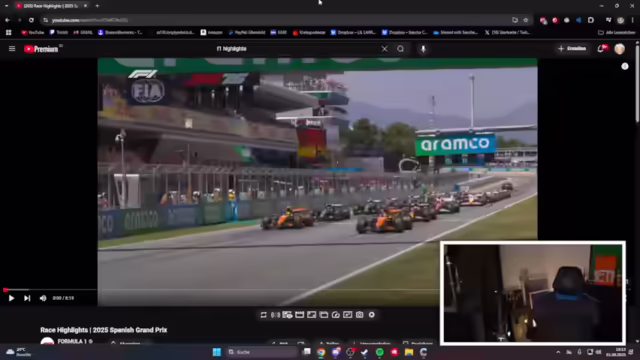Open a new browser tab with plus
This screenshot has width=640, height=360.
click(x=97, y=6)
